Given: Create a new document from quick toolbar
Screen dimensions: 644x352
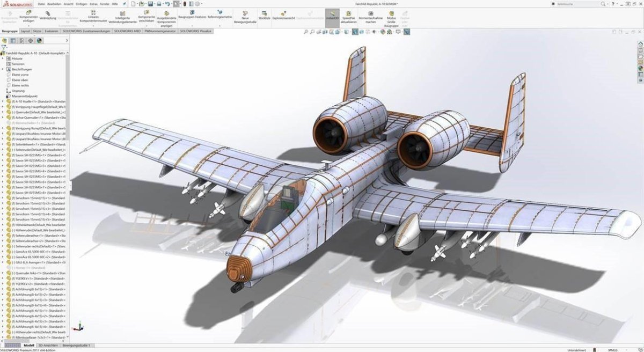Looking at the screenshot, I should pos(134,4).
